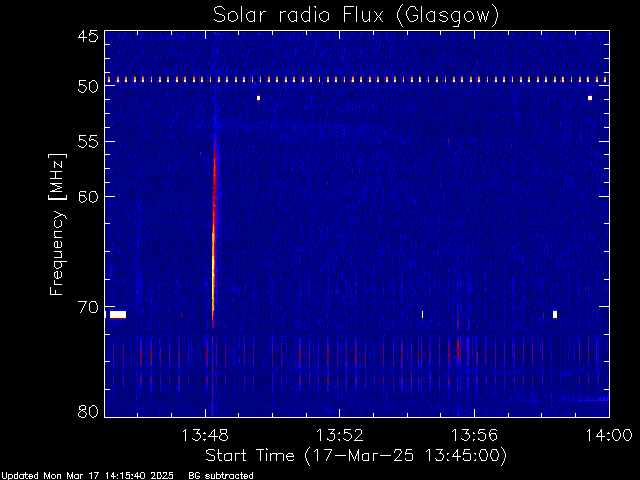
Task: Click the 13:48 time tick label
Action: point(205,435)
